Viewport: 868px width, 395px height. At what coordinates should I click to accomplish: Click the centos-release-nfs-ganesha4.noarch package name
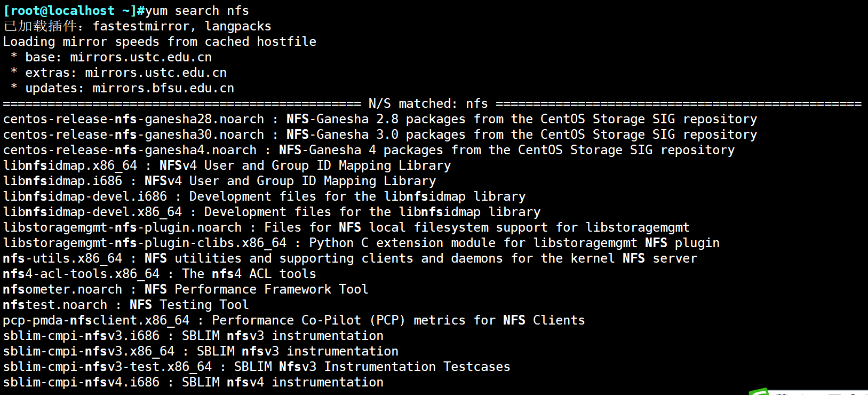[x=130, y=150]
